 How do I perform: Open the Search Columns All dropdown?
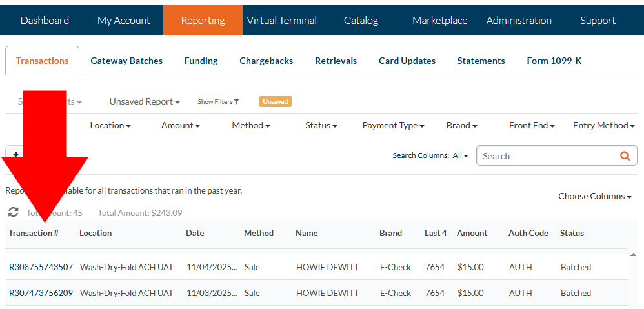tap(461, 156)
